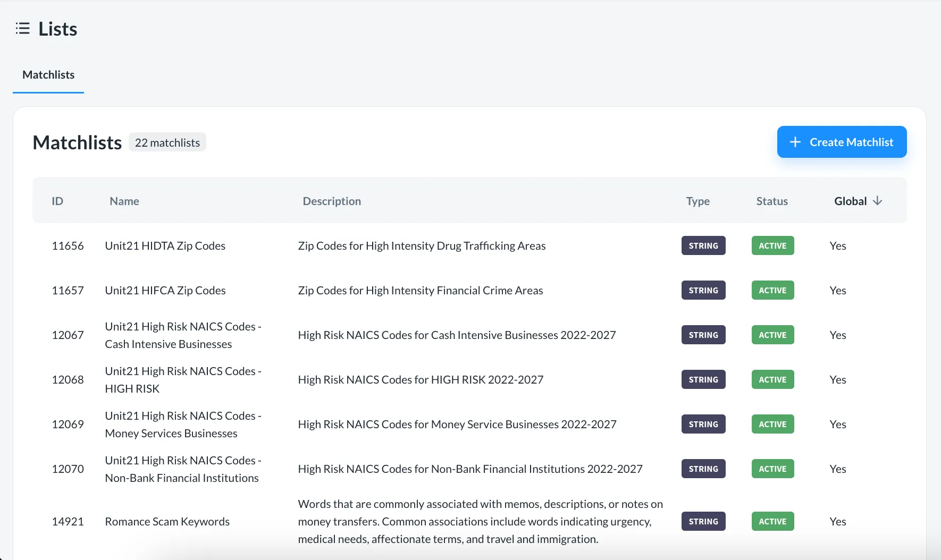Click the Status column header
Viewport: 941px width, 560px height.
pyautogui.click(x=772, y=201)
